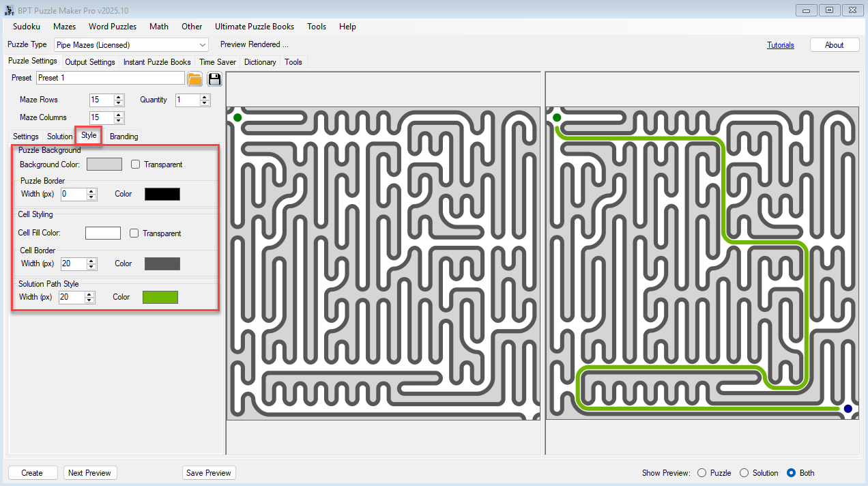Switch preview to show Puzzle only
868x486 pixels.
coord(701,472)
